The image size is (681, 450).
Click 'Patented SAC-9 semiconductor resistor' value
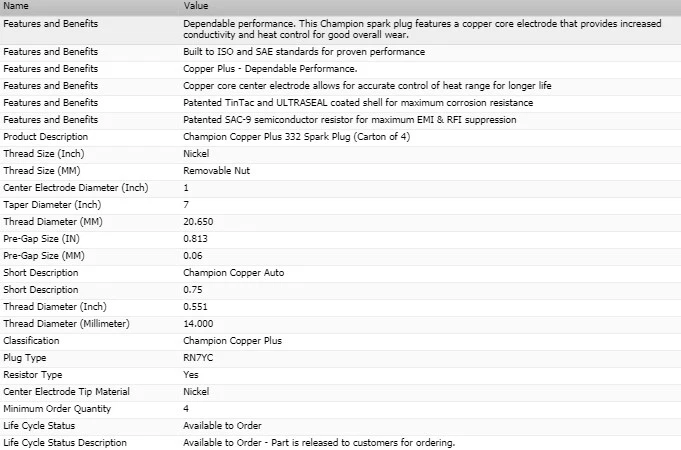tap(350, 119)
